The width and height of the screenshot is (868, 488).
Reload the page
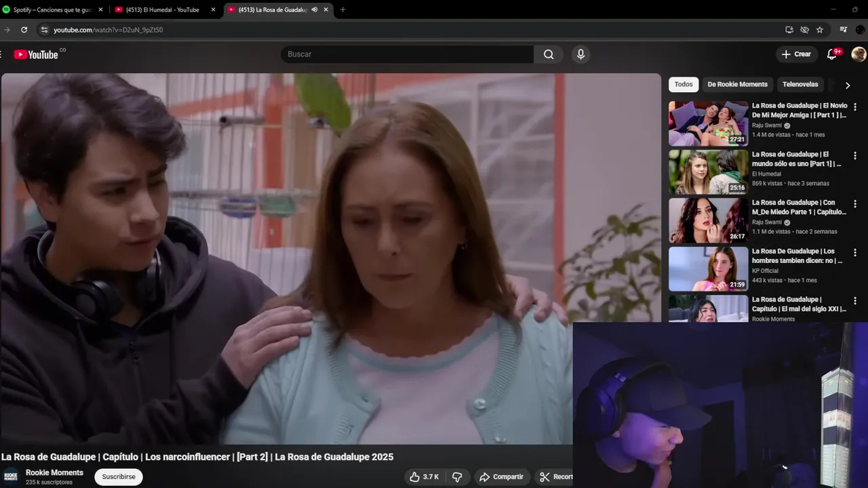point(24,30)
